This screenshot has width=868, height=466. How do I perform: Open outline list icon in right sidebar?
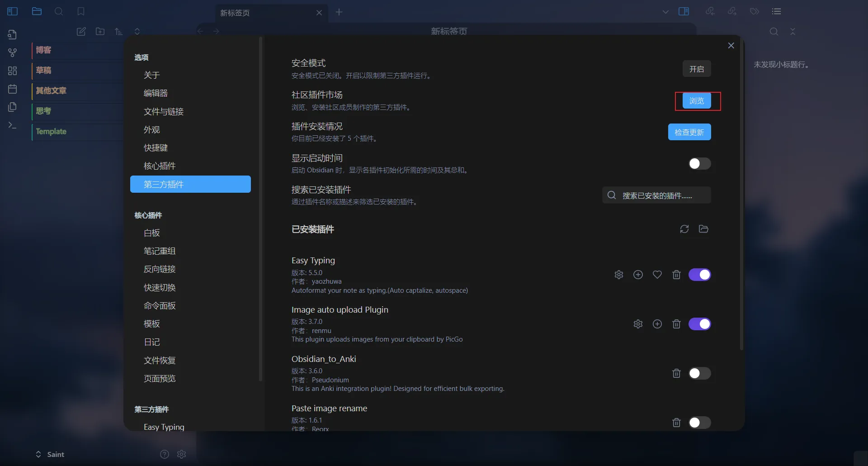[777, 11]
